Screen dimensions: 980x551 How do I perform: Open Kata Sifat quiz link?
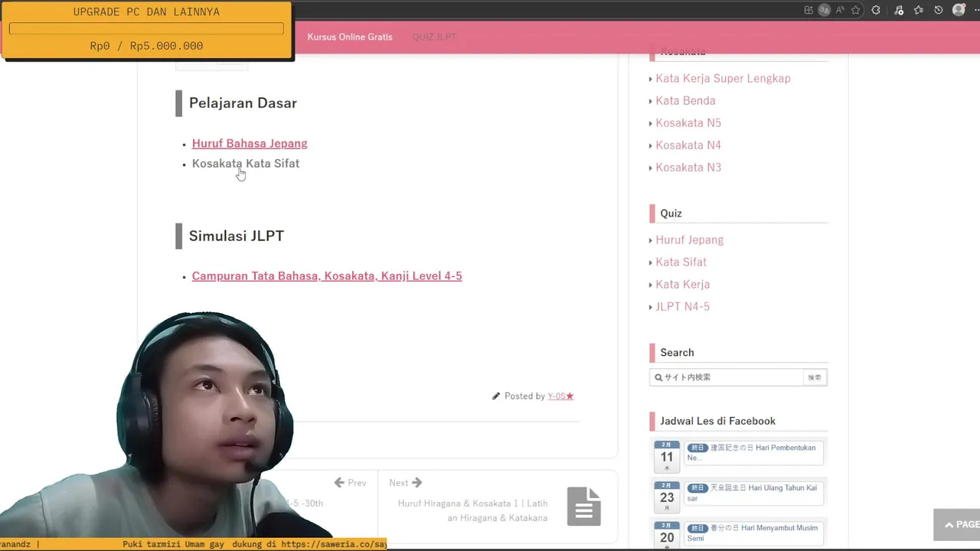point(681,262)
